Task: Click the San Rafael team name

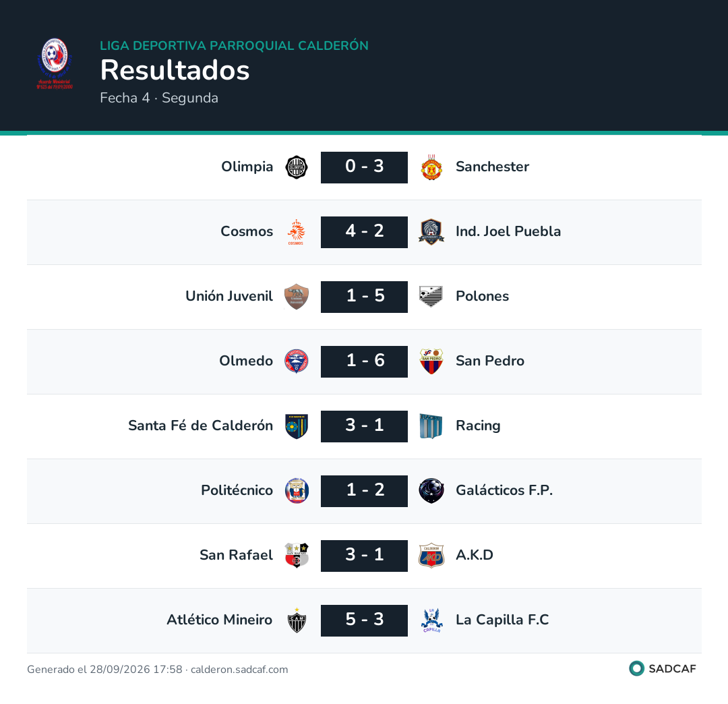Action: (236, 555)
